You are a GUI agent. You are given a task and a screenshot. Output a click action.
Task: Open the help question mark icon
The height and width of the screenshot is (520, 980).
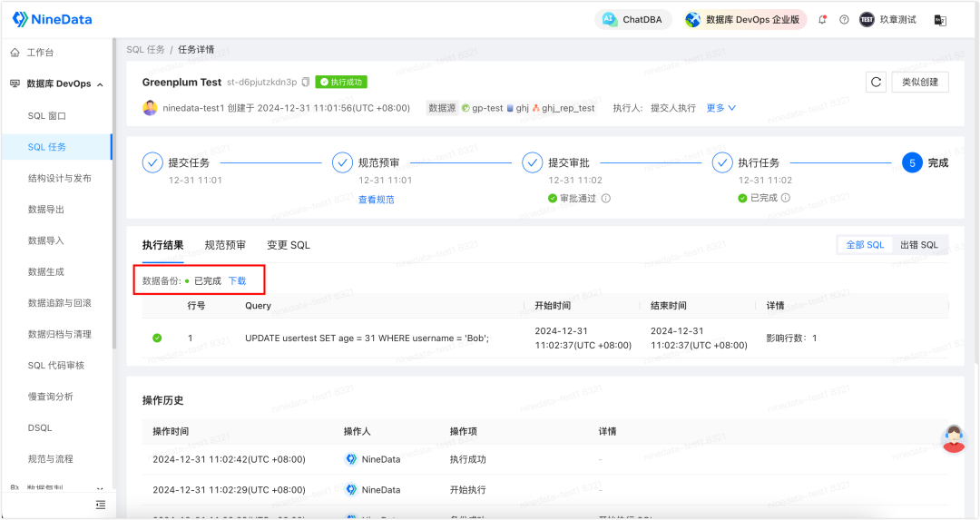click(x=844, y=19)
